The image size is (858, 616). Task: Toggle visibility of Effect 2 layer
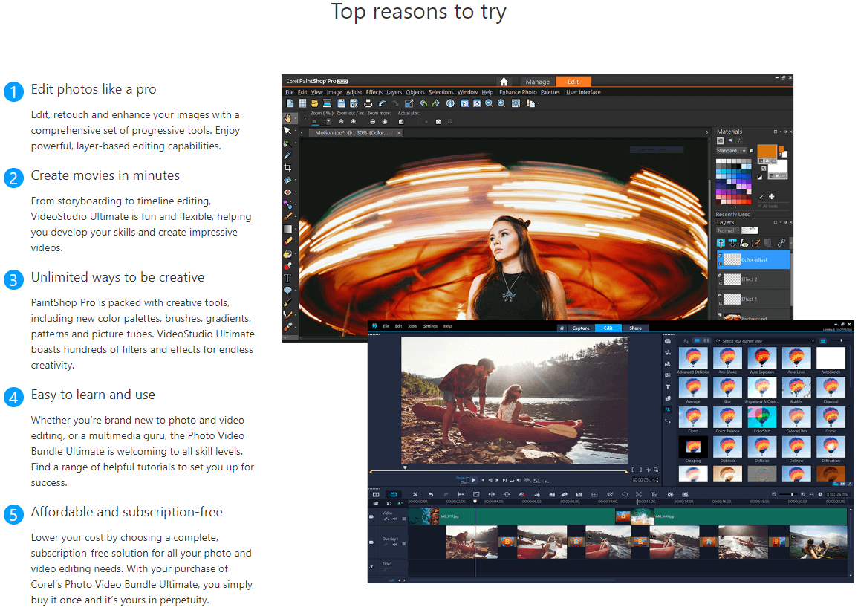tap(720, 275)
